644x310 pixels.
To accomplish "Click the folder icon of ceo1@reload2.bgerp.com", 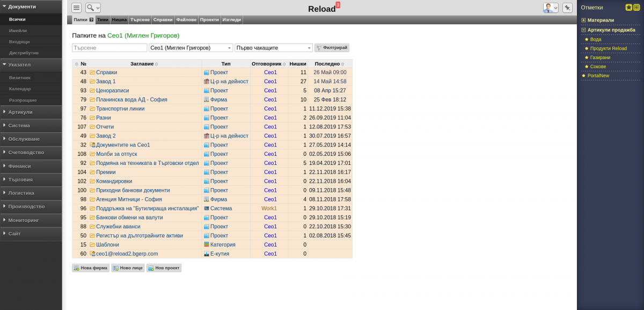I will [x=92, y=254].
